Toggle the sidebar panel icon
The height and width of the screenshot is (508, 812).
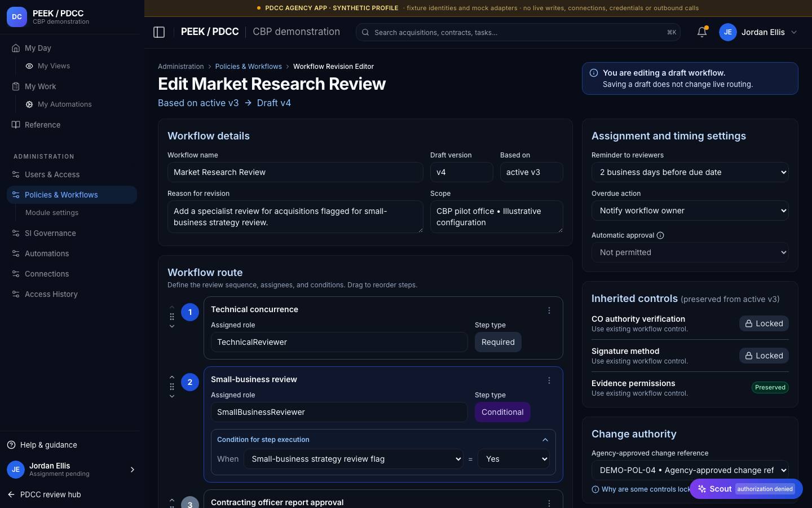[159, 32]
